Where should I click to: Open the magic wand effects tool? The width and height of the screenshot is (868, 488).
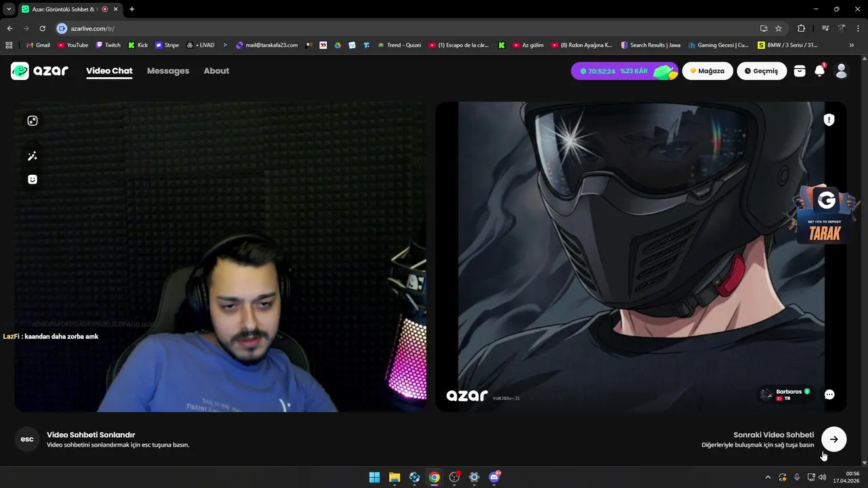[x=33, y=157]
